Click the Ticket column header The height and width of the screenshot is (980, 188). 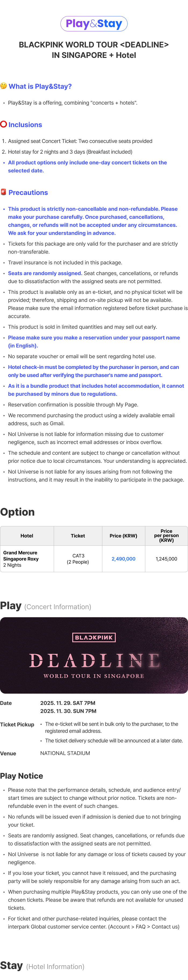tap(78, 536)
